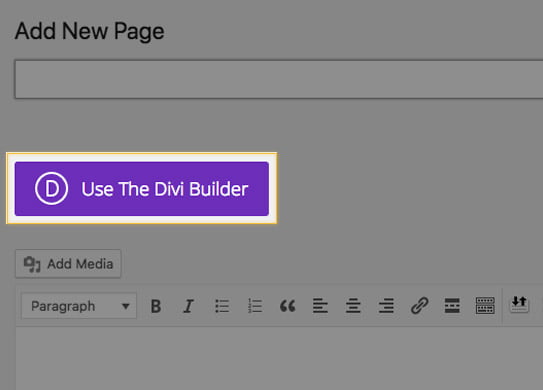Toggle italic formatting
The image size is (543, 390).
pos(188,306)
